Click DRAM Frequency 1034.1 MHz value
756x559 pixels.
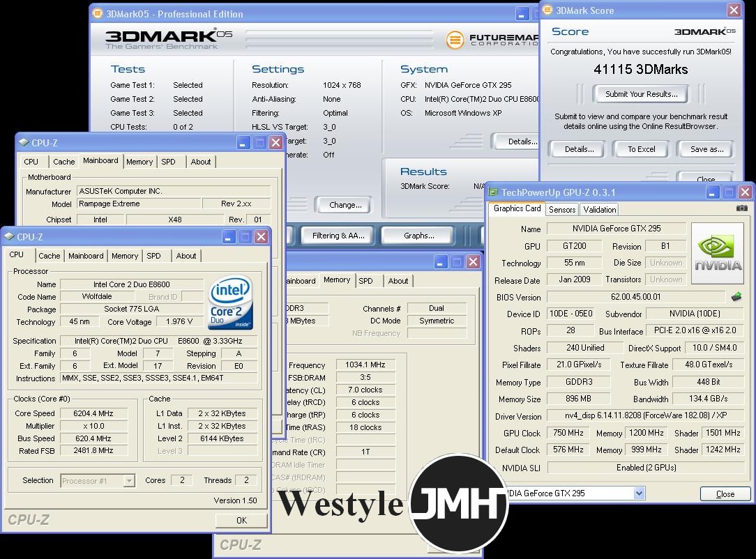click(x=365, y=365)
